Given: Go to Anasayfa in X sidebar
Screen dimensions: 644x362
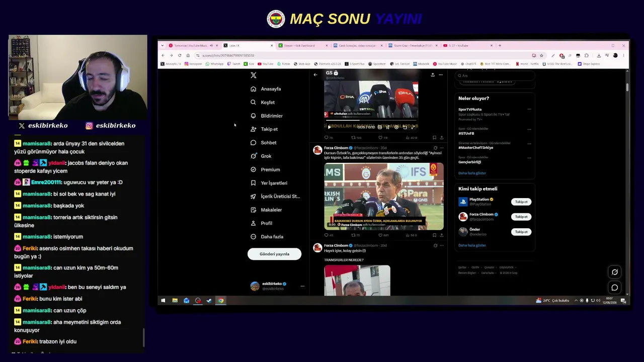Looking at the screenshot, I should click(266, 89).
